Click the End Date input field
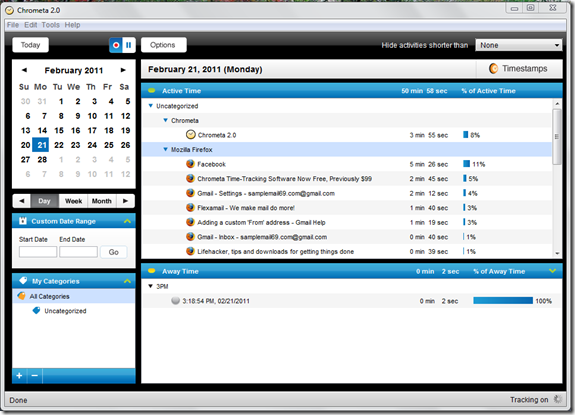Image resolution: width=575 pixels, height=415 pixels. pyautogui.click(x=78, y=252)
